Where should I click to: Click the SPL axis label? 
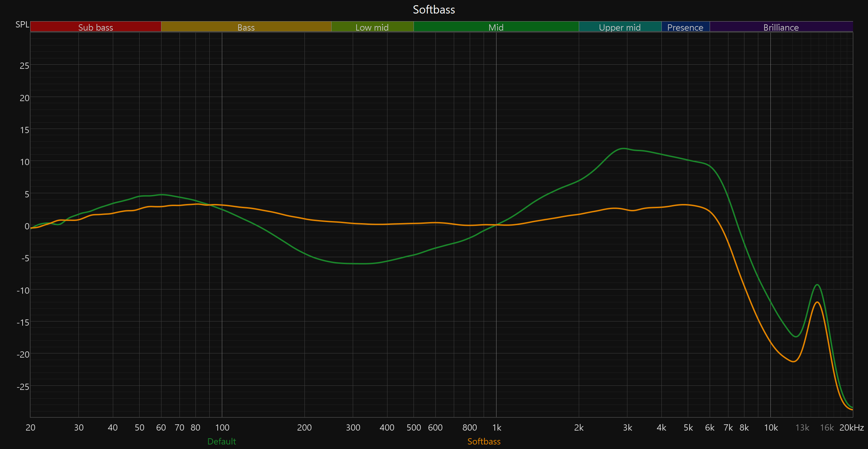tap(22, 25)
